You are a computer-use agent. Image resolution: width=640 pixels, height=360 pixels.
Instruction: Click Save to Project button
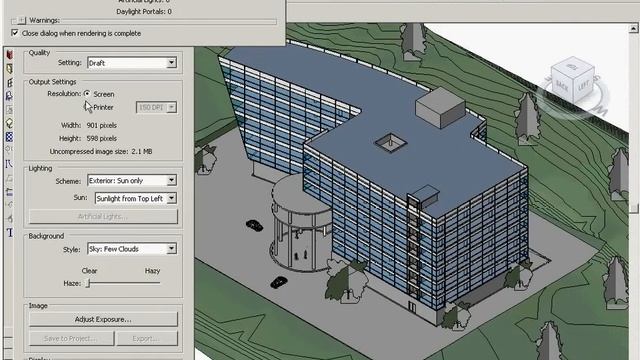click(x=71, y=338)
